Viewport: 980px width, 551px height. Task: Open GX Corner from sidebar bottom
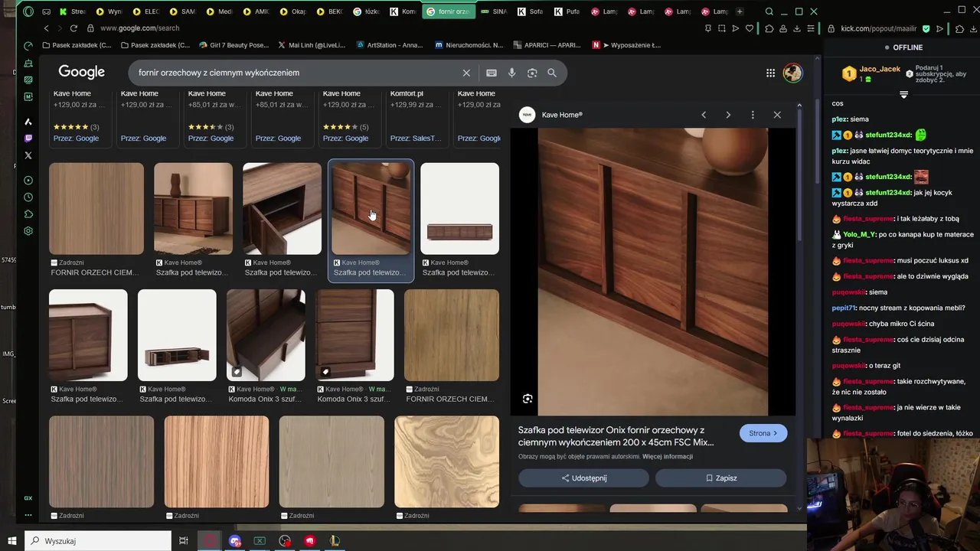click(x=28, y=497)
